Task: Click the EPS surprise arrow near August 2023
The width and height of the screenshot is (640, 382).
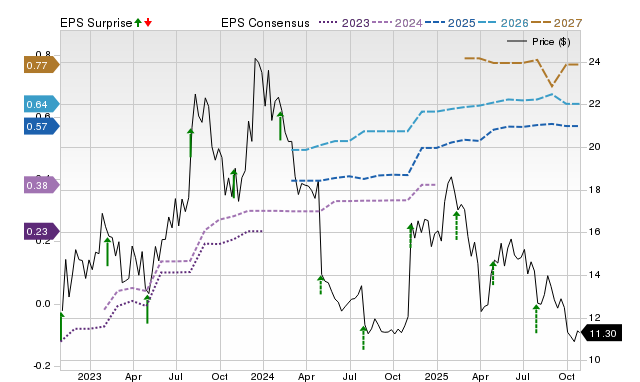Action: (191, 142)
